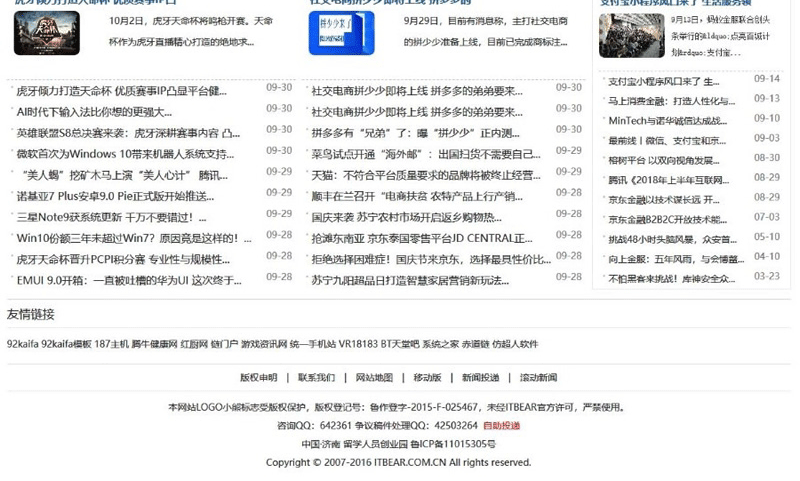Open article EMUI 9.0开箱
The width and height of the screenshot is (800, 481).
click(129, 281)
